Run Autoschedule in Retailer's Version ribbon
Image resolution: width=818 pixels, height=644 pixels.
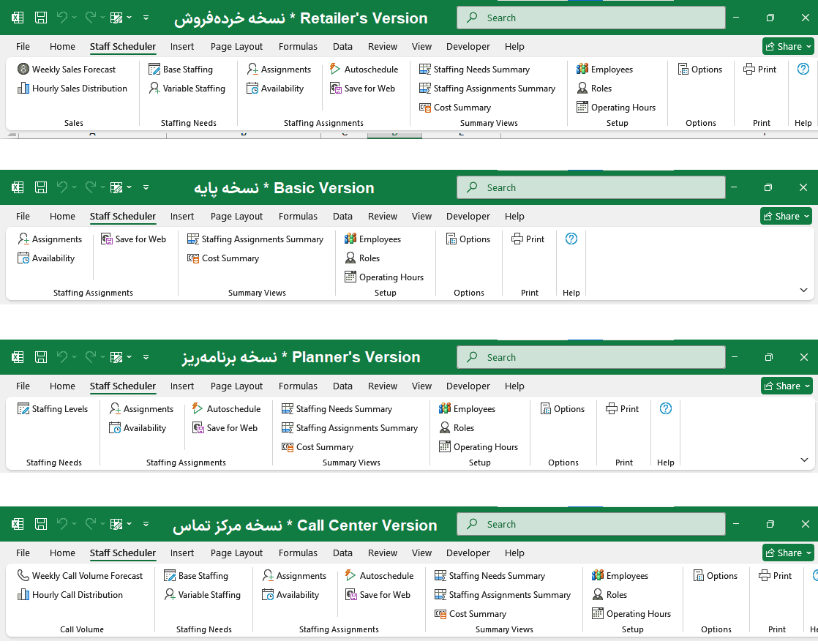pyautogui.click(x=364, y=70)
